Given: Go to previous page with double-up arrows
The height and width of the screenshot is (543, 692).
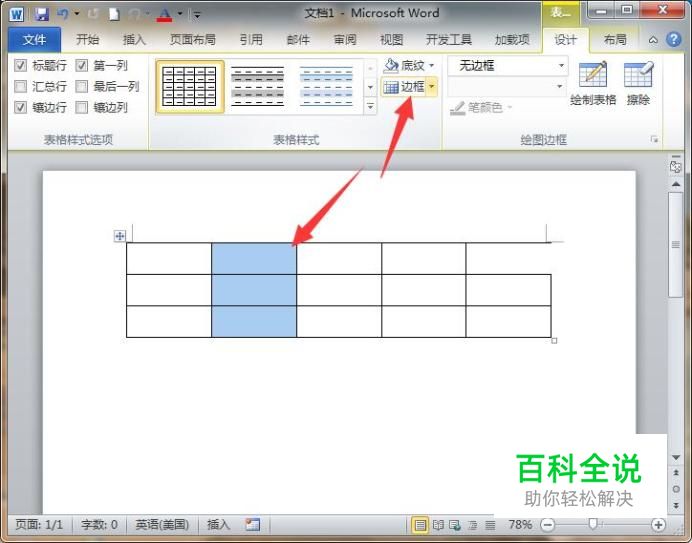Looking at the screenshot, I should point(676,473).
